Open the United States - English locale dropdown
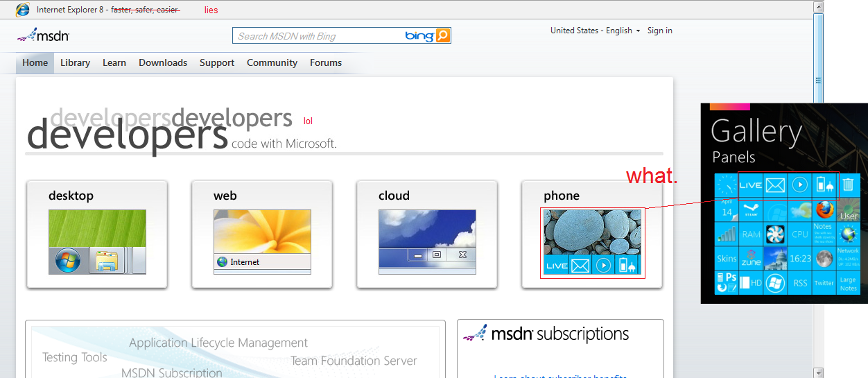868x378 pixels. point(596,31)
